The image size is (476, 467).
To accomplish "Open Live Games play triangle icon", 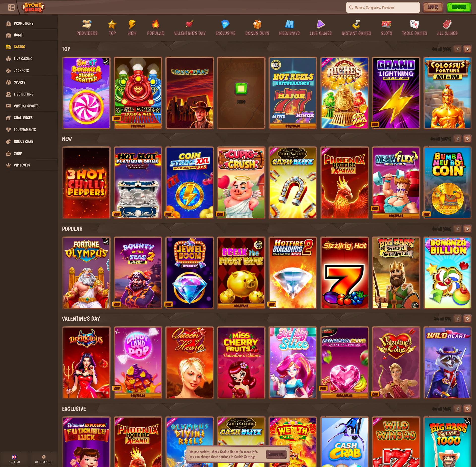I will pos(321,24).
